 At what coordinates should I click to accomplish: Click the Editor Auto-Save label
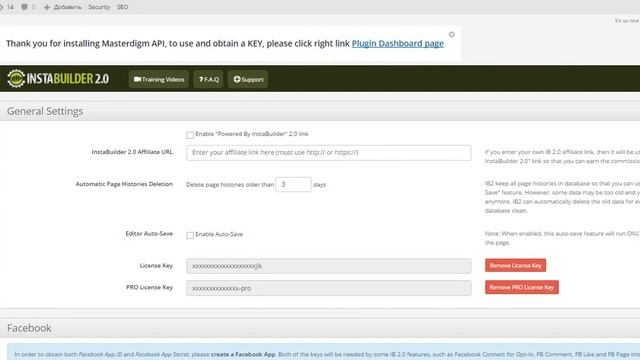pos(149,233)
